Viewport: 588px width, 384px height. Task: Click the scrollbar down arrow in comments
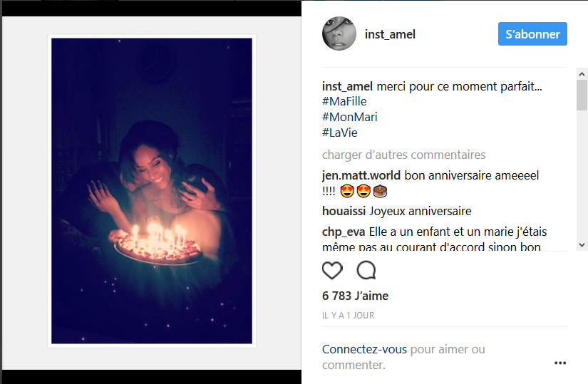[582, 244]
